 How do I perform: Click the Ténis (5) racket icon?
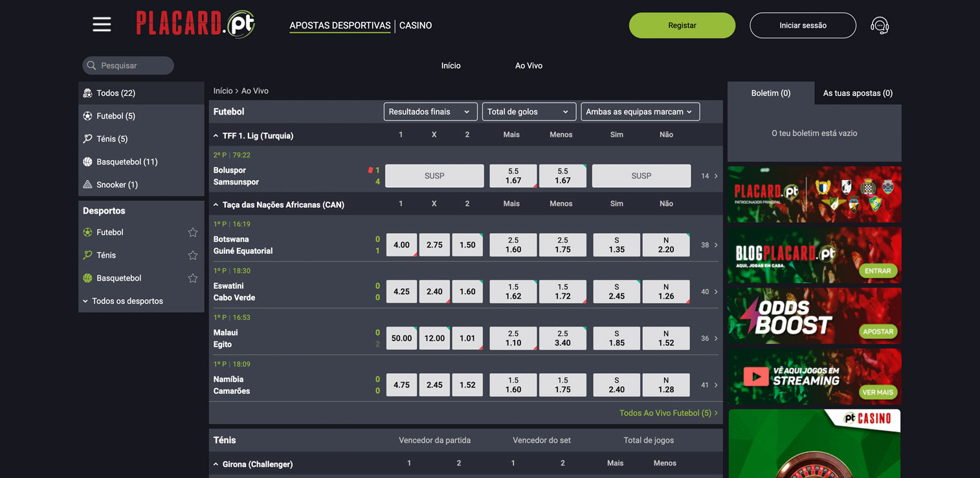point(88,139)
